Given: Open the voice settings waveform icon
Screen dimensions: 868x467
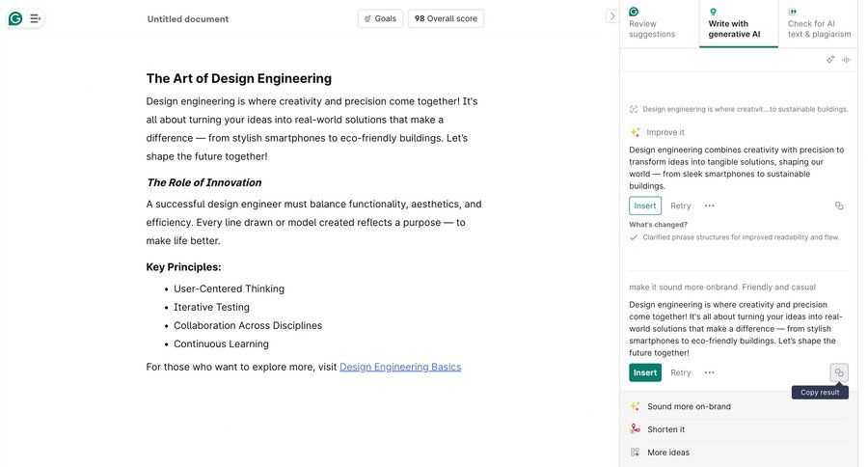Looking at the screenshot, I should click(x=846, y=59).
